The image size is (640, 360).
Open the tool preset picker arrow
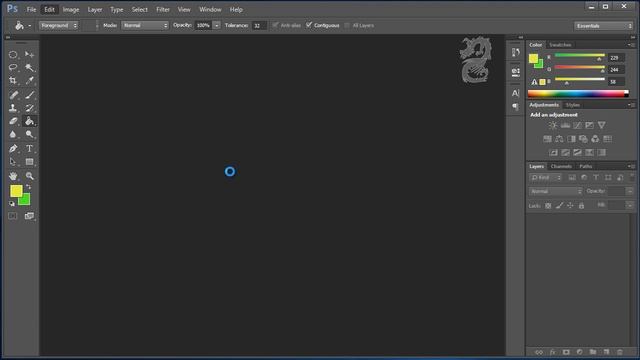(x=30, y=26)
